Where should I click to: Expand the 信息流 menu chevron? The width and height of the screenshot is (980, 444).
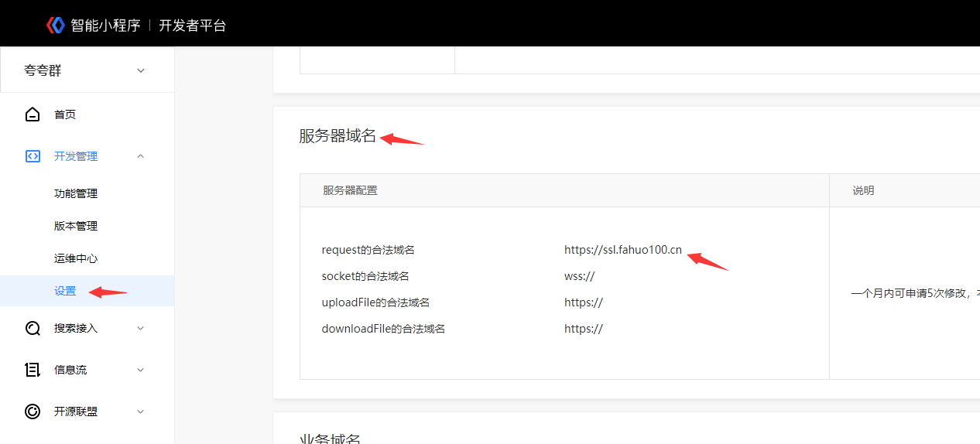pyautogui.click(x=140, y=370)
